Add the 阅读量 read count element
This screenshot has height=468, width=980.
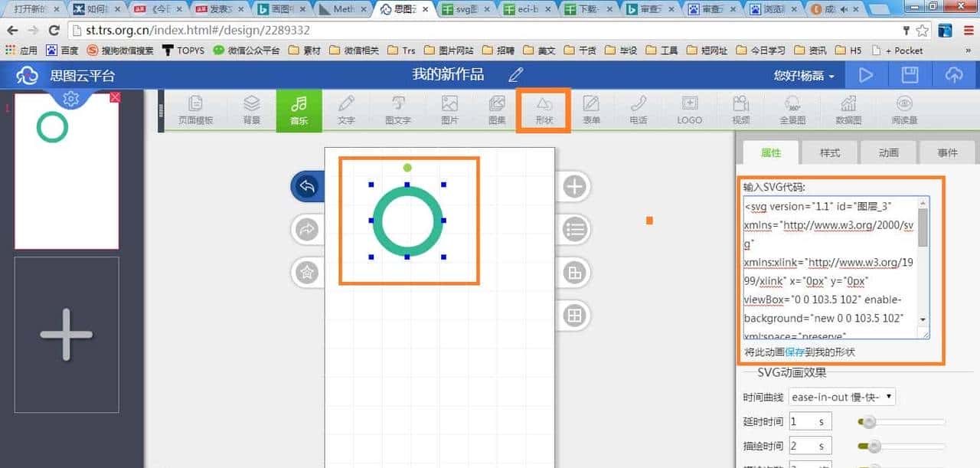tap(904, 110)
